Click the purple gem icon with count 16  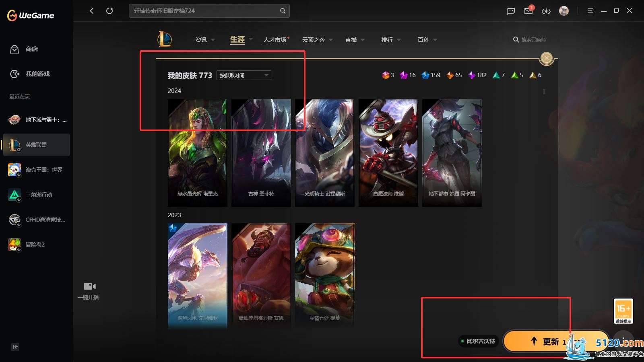pyautogui.click(x=403, y=75)
